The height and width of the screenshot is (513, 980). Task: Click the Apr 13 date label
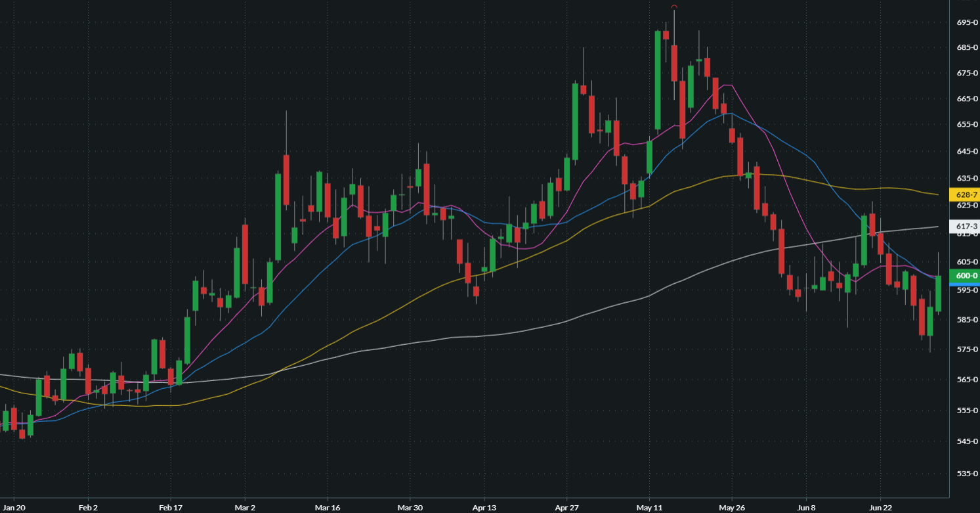point(484,508)
